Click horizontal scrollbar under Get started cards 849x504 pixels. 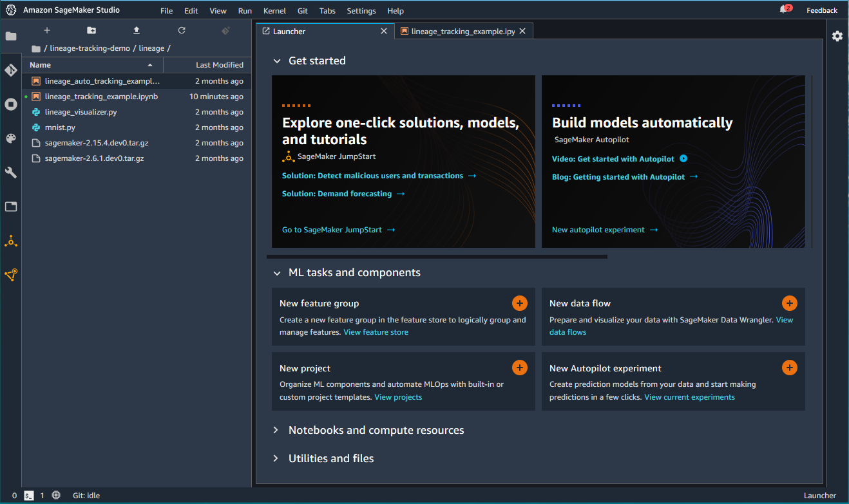pyautogui.click(x=439, y=256)
